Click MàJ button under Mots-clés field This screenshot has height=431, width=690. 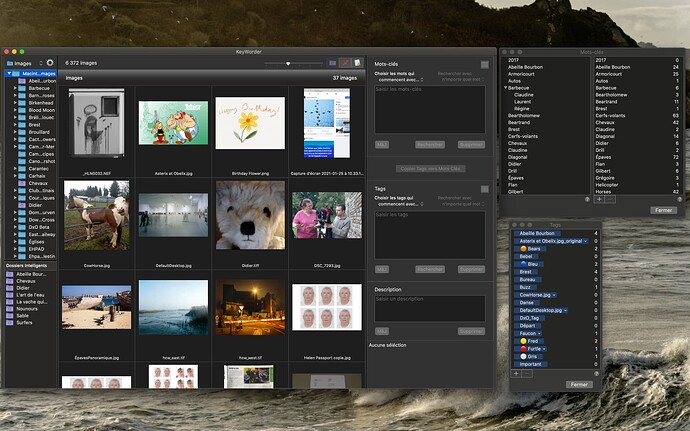click(382, 144)
